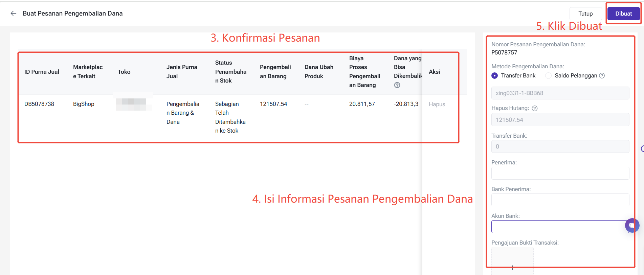The height and width of the screenshot is (275, 644).
Task: Click the ID Purna Jual column header
Action: click(x=42, y=72)
